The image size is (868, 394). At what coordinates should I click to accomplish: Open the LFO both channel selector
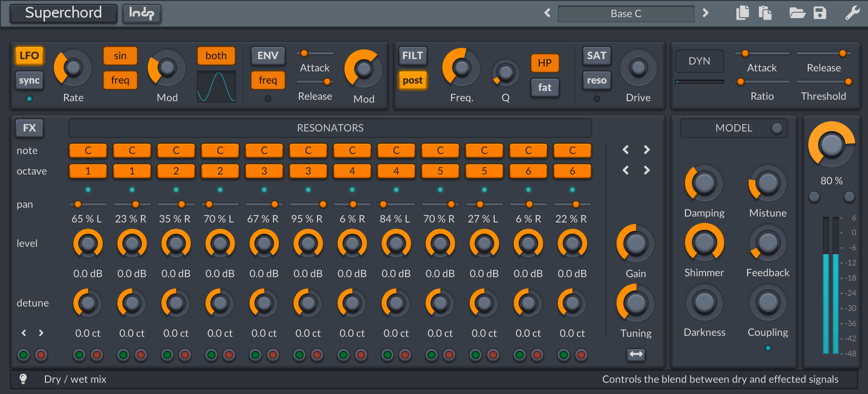coord(216,56)
